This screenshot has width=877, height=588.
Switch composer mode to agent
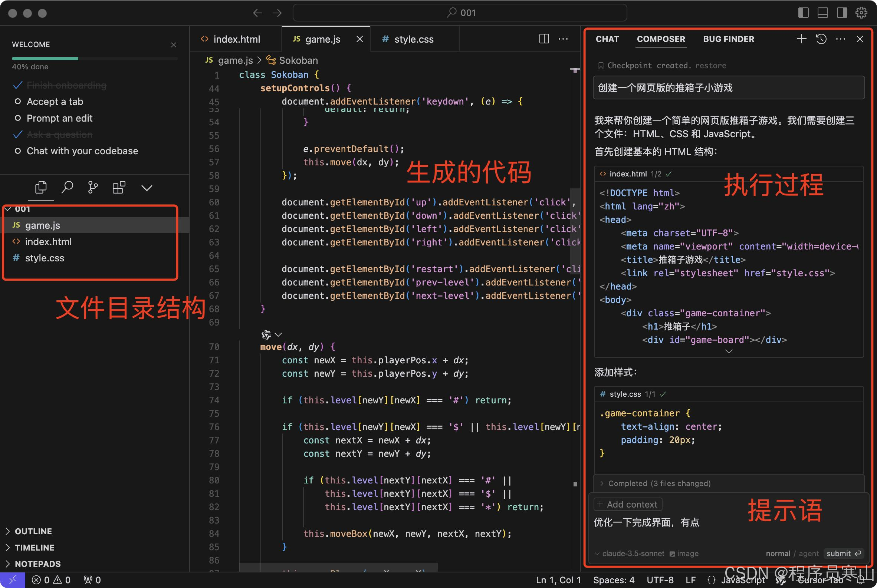click(808, 554)
